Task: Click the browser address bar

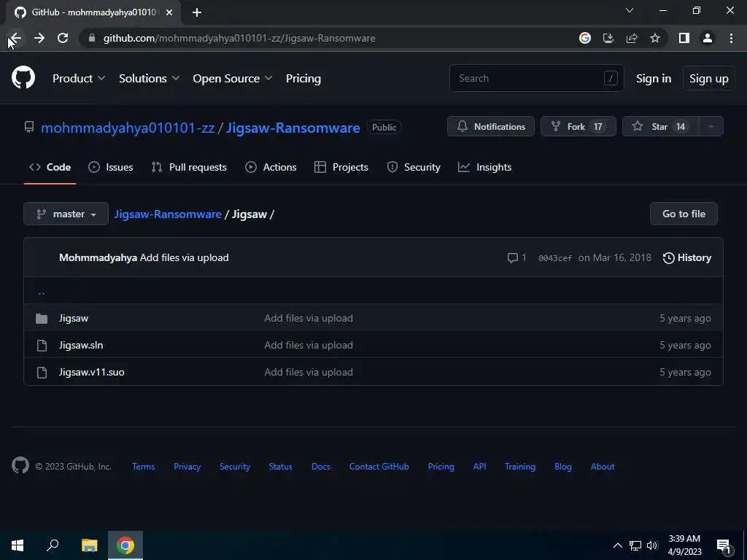Action: click(x=329, y=38)
